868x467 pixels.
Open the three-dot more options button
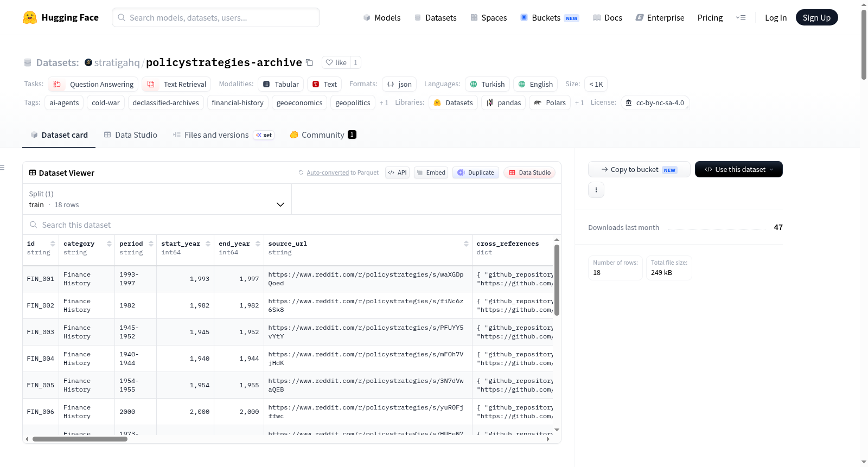point(596,190)
